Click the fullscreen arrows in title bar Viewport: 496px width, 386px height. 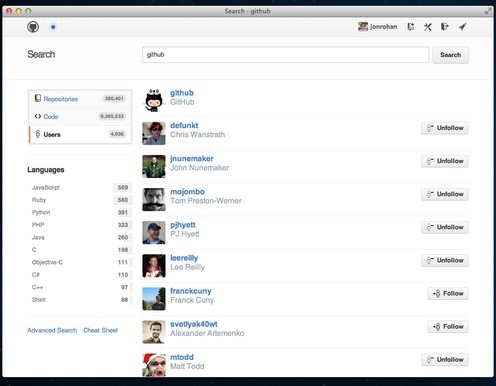[x=488, y=11]
